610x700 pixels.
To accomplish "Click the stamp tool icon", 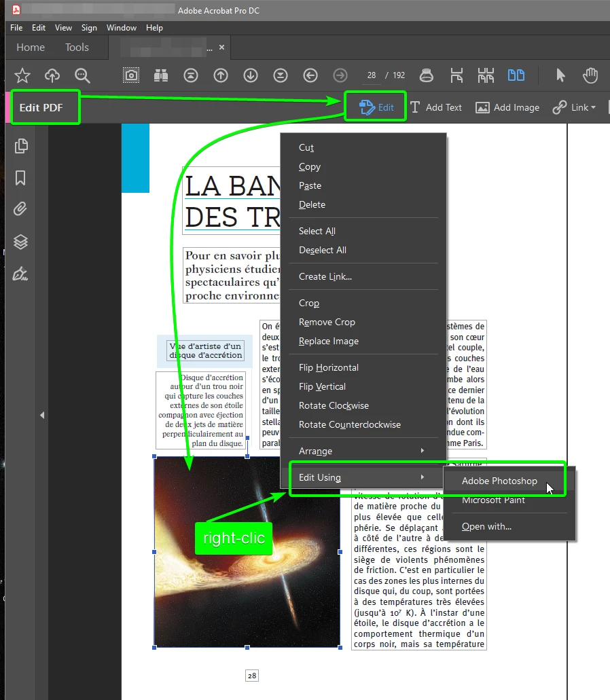I will point(427,75).
